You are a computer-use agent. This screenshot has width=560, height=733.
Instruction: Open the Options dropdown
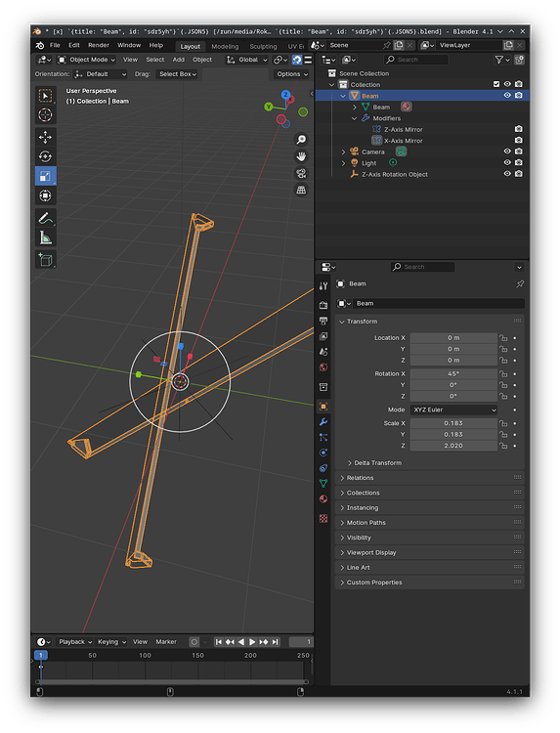pos(292,74)
